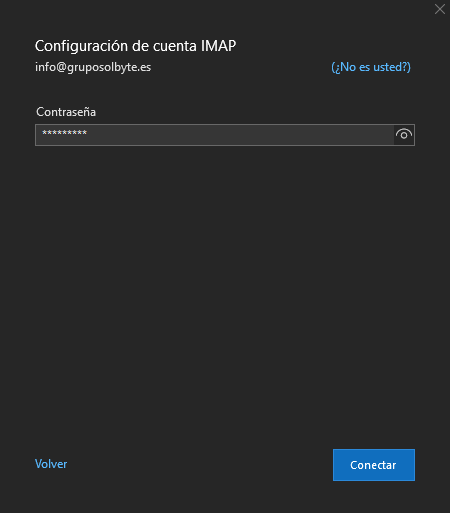Click the "Configuración de cuenta IMAP" heading

[x=135, y=46]
